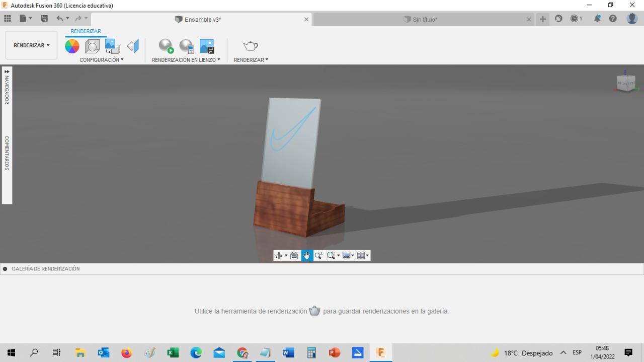Open Excel from the taskbar

173,353
